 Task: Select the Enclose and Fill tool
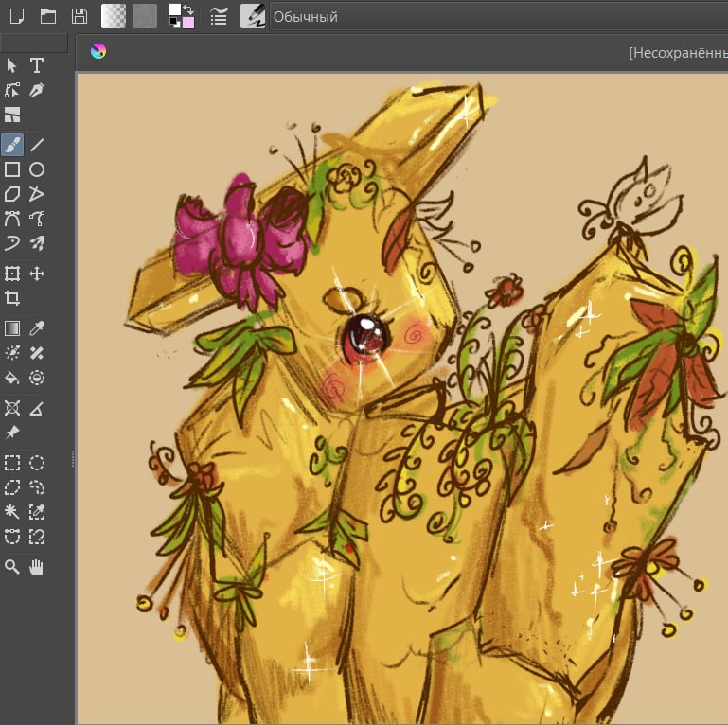(x=37, y=378)
